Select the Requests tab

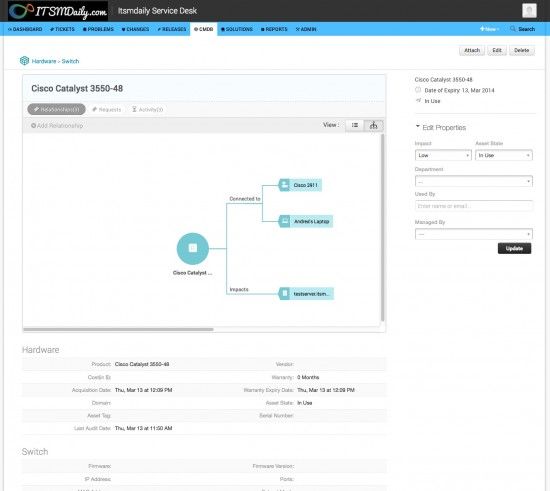pyautogui.click(x=106, y=109)
